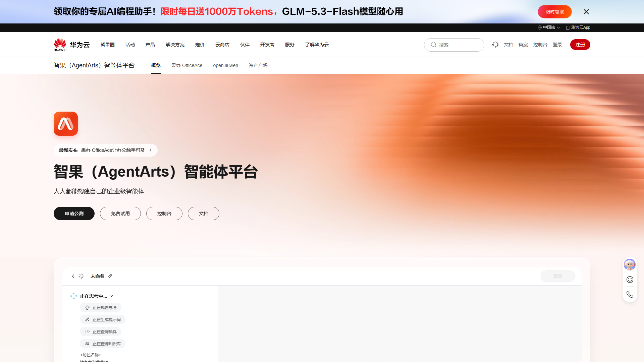Open the top nav 控制台 link
This screenshot has height=362, width=644.
click(540, 45)
